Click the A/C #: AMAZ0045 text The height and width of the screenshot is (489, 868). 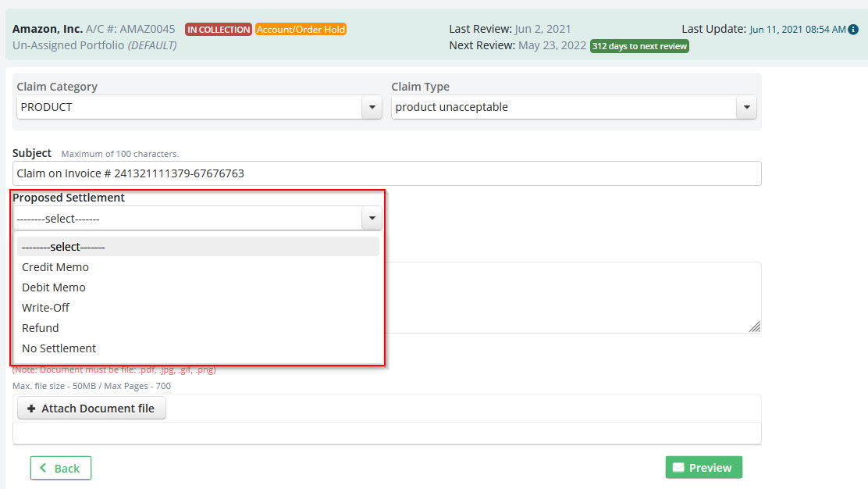(x=130, y=29)
